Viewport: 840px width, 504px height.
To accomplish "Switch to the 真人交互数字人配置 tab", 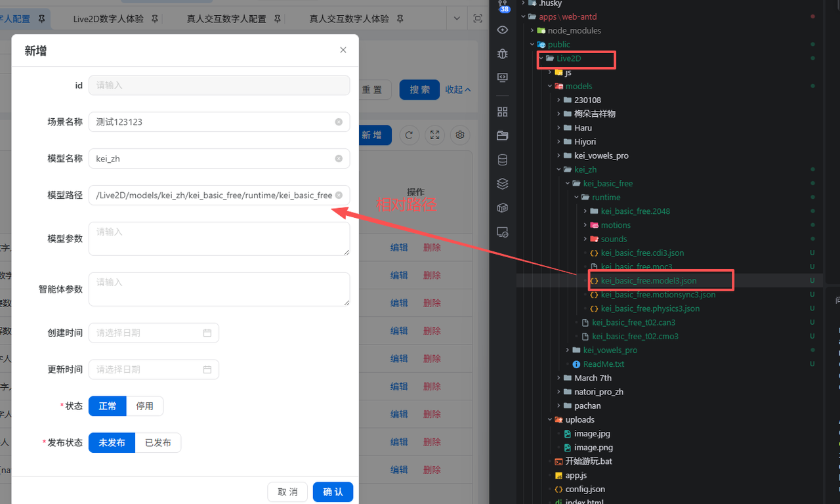I will pos(226,19).
